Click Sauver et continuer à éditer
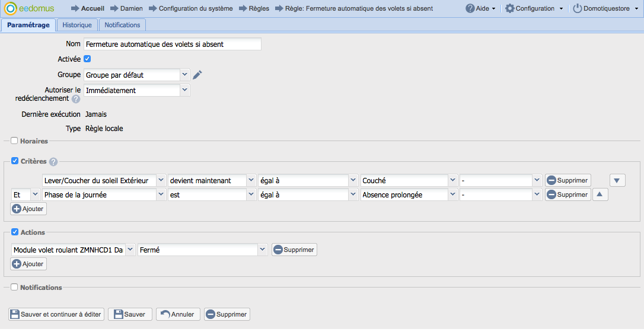Screen dimensions: 644x332 click(x=56, y=314)
